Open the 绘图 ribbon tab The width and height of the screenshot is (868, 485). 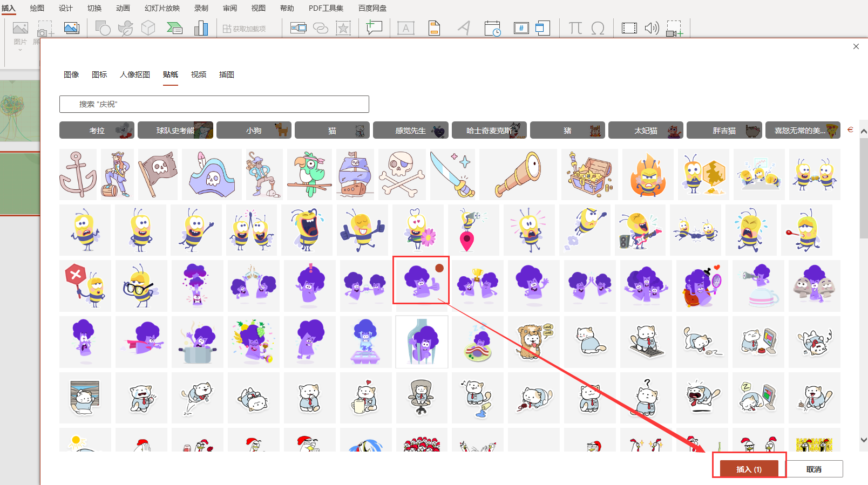tap(37, 8)
